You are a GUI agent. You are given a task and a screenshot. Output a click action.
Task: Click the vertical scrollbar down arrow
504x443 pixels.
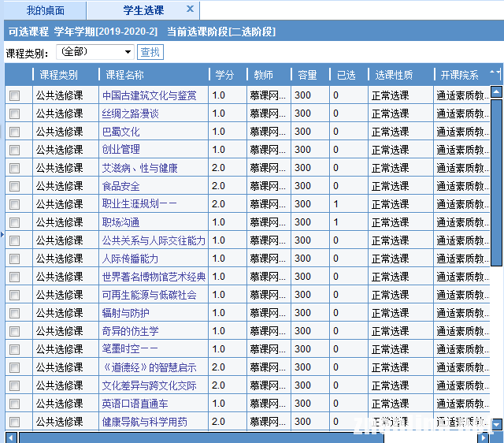496,424
